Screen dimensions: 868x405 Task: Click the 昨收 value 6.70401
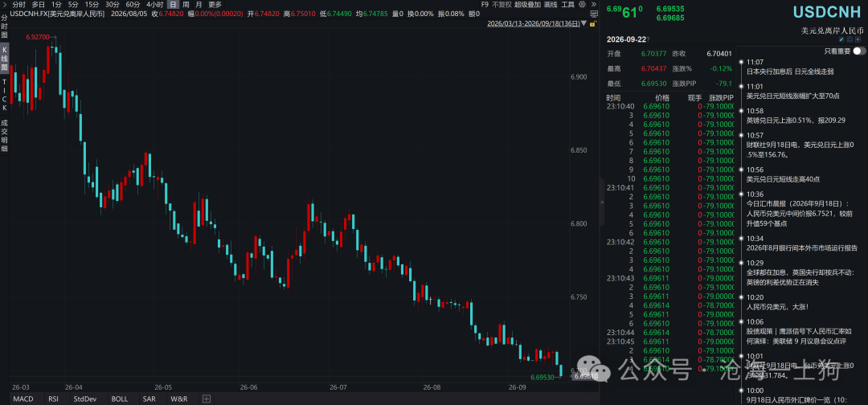pyautogui.click(x=719, y=54)
